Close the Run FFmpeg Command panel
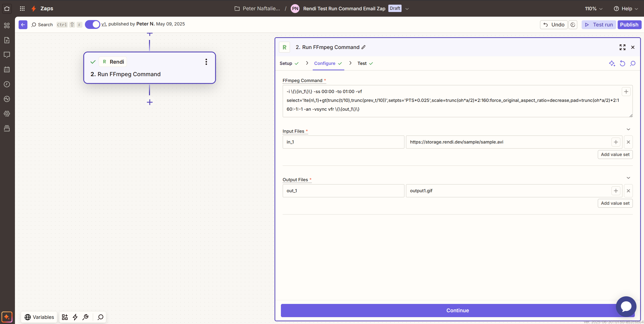644x324 pixels. [x=633, y=47]
